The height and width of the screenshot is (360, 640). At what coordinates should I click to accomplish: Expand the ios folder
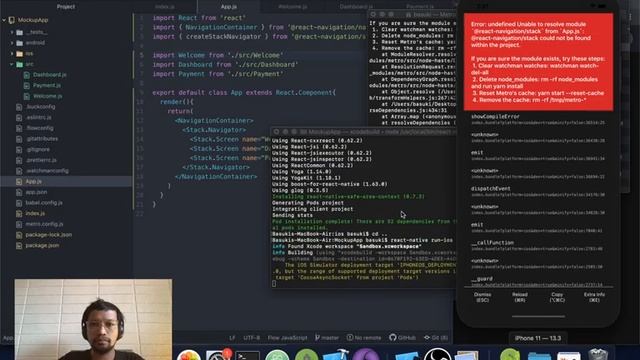click(x=12, y=53)
